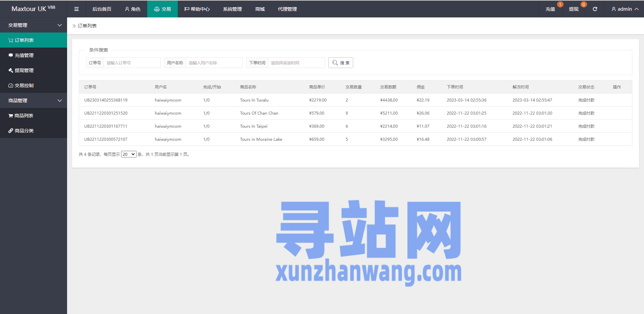
Task: Click 提现 notification link with badge
Action: (574, 9)
